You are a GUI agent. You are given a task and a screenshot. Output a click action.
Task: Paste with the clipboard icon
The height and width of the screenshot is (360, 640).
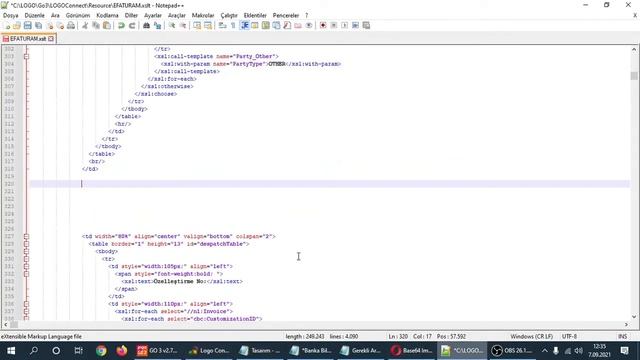click(107, 26)
